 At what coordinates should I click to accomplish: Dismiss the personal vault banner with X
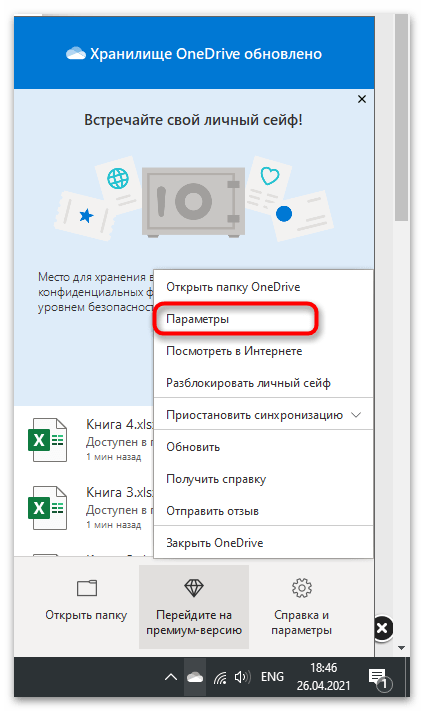361,99
